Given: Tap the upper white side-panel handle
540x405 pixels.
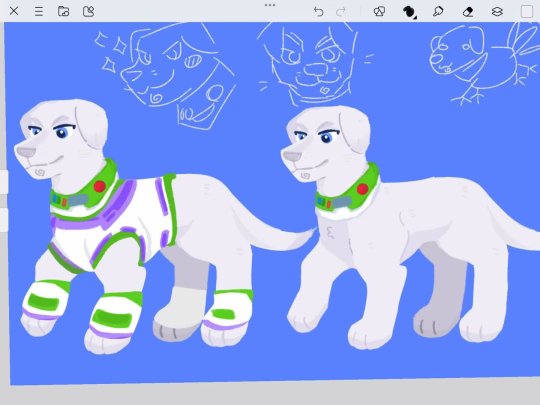Looking at the screenshot, I should point(4,181).
